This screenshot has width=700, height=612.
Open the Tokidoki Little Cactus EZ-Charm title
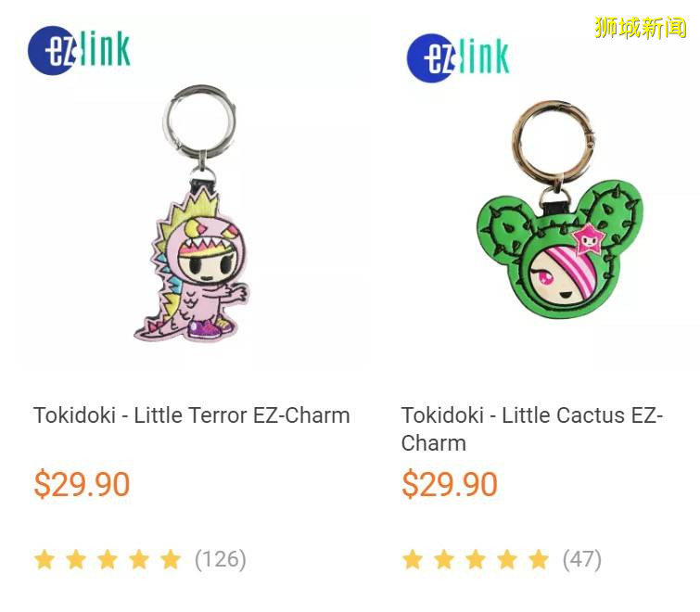tap(531, 429)
